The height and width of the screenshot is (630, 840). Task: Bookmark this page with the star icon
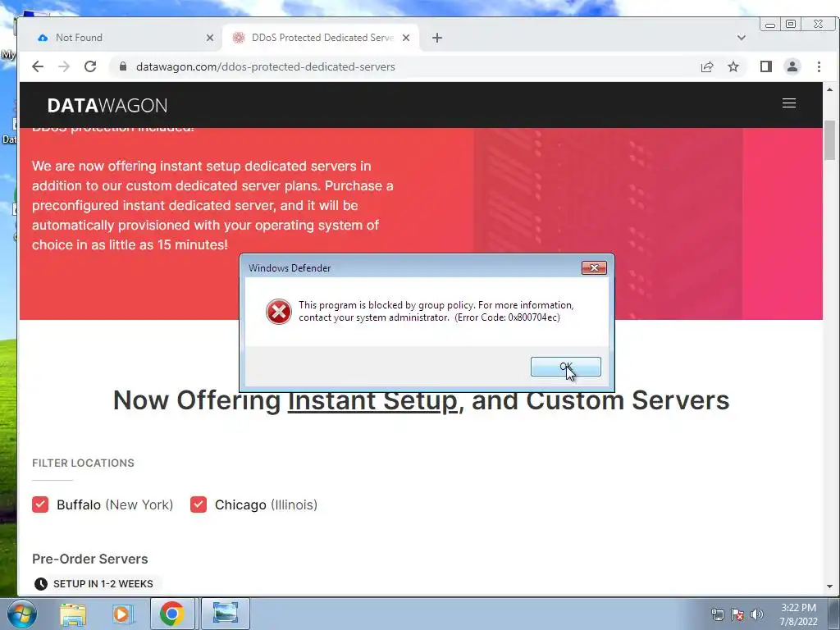coord(733,66)
